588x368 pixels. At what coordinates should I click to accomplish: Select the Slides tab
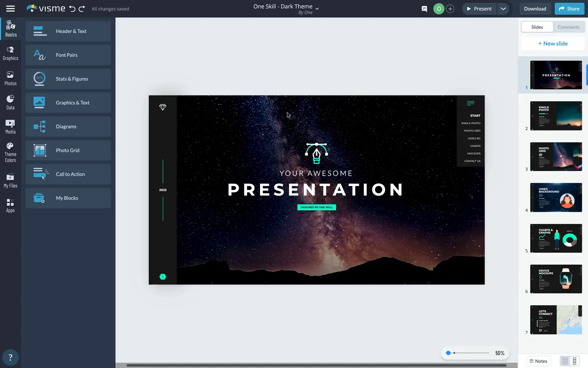537,27
